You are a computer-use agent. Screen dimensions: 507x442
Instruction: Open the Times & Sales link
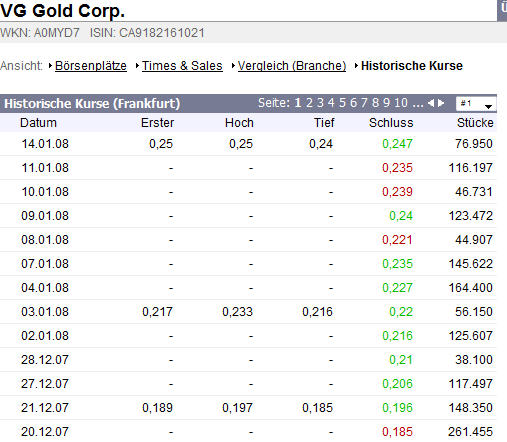pyautogui.click(x=182, y=66)
